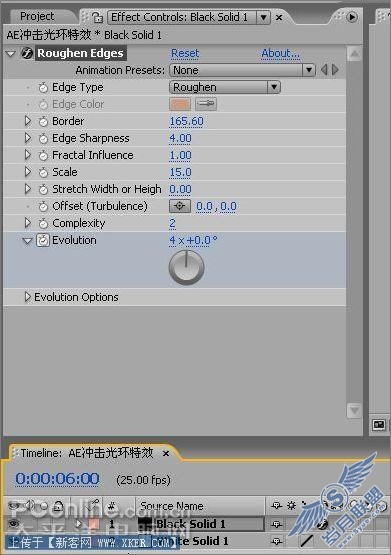Click the (25.00 fps) frame rate text
Image resolution: width=391 pixels, height=555 pixels.
coord(143,480)
